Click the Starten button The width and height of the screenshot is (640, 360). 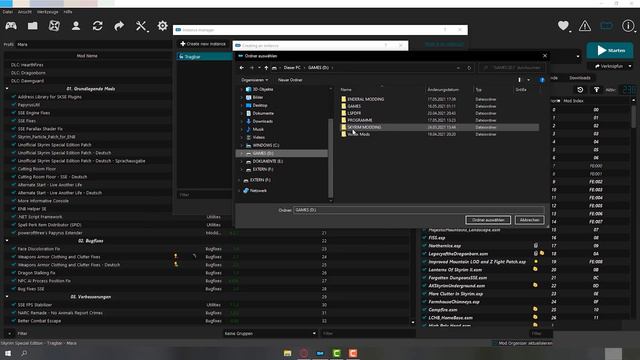pyautogui.click(x=610, y=50)
